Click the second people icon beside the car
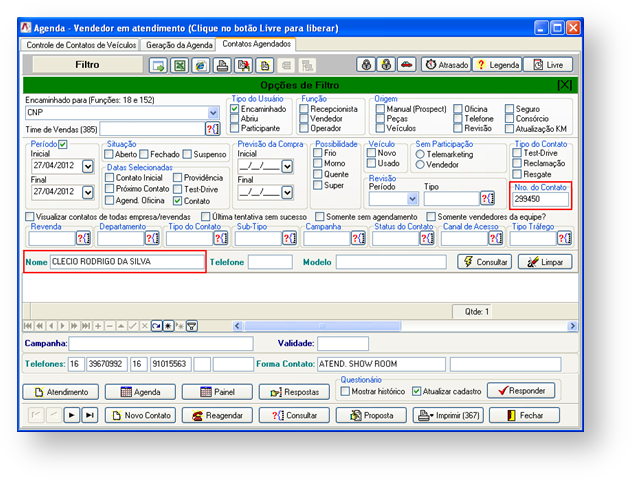The width and height of the screenshot is (632, 480). (x=386, y=64)
